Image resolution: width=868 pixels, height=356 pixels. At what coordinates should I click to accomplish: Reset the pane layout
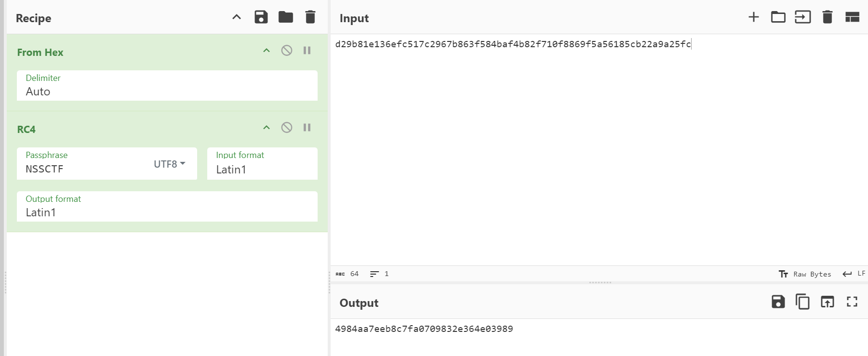click(x=852, y=17)
